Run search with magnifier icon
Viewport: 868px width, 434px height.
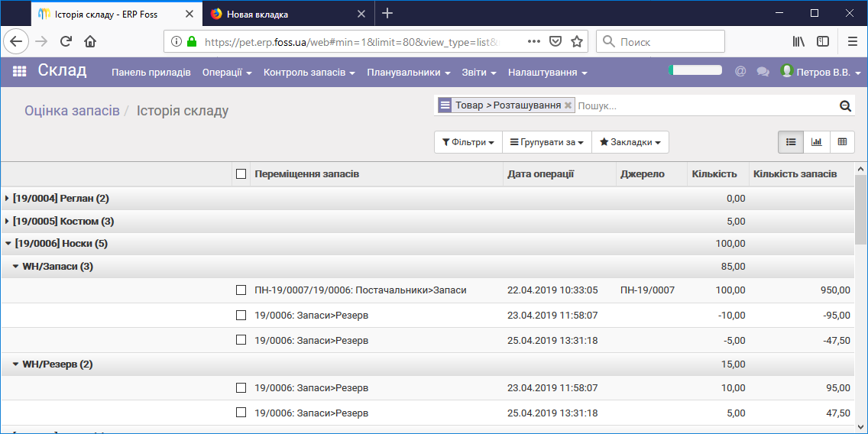coord(845,105)
